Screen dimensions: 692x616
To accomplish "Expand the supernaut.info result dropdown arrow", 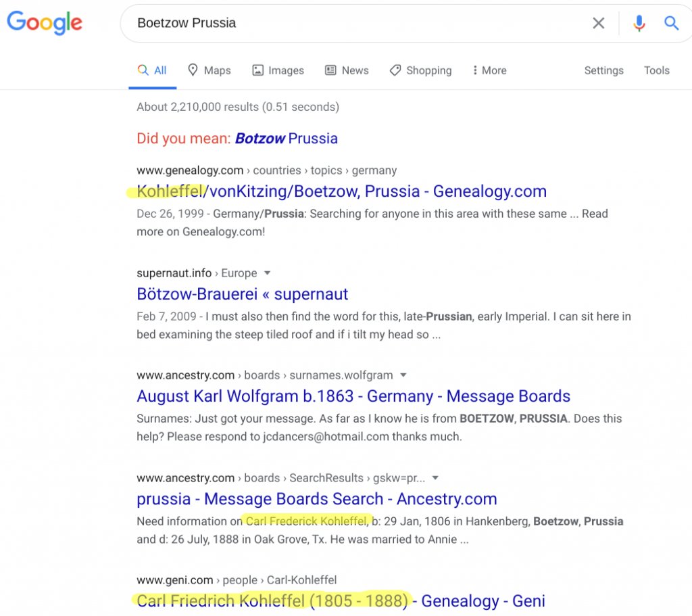I will coord(267,273).
